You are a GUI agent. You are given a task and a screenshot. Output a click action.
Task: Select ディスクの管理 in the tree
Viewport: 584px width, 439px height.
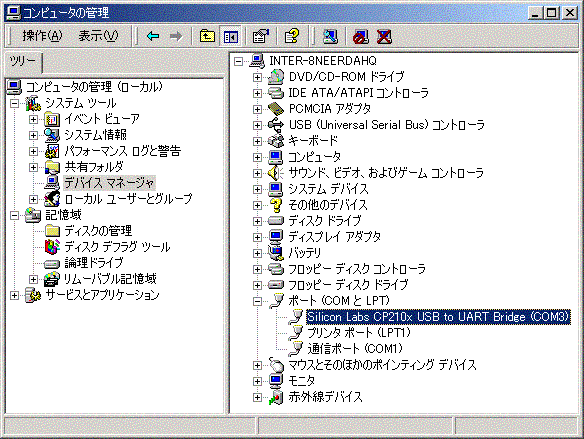click(98, 231)
